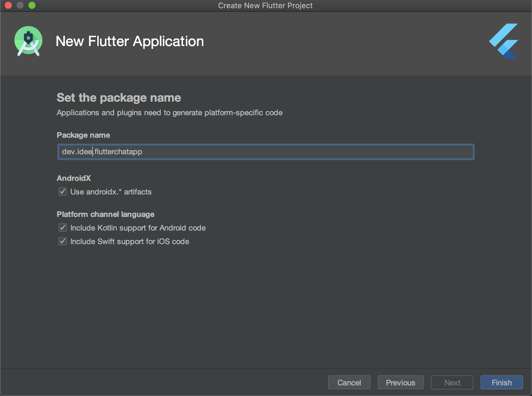Click the Previous button
Viewport: 532px width, 396px height.
pyautogui.click(x=400, y=382)
